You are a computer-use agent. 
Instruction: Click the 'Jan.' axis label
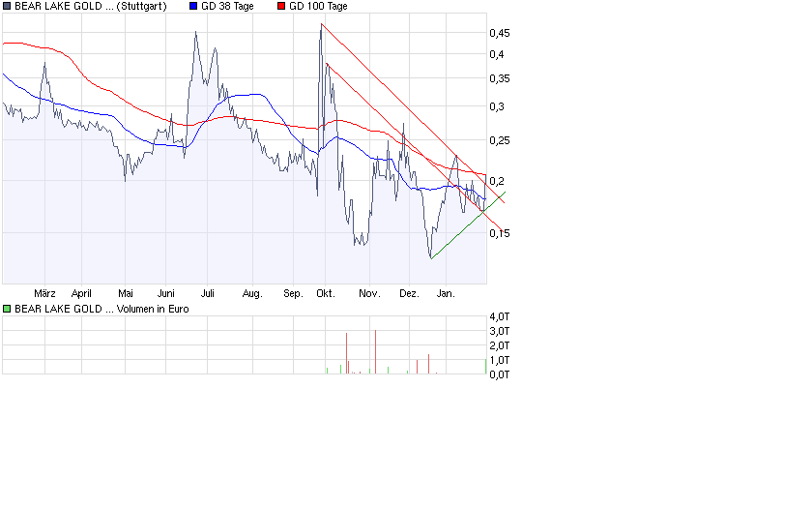pyautogui.click(x=446, y=293)
